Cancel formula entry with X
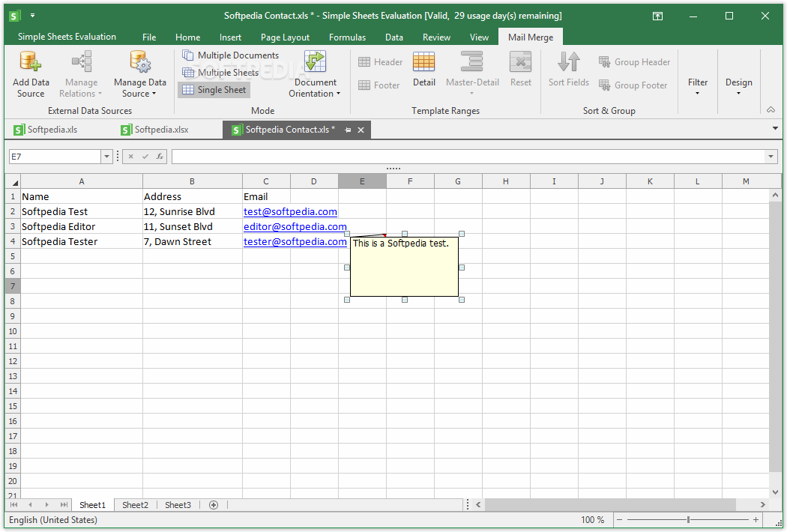Screen dimensions: 787x532 [x=130, y=157]
